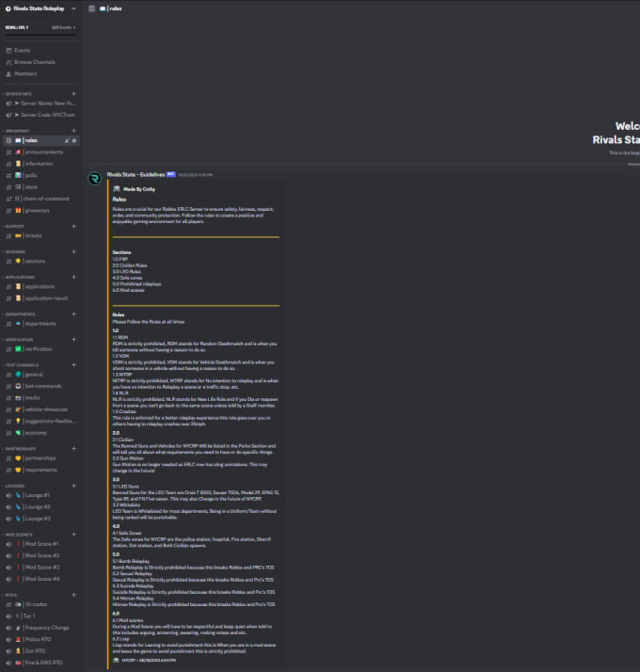Viewport: 640px width, 672px height.
Task: Open the chain-of-command channel
Action: (x=40, y=199)
